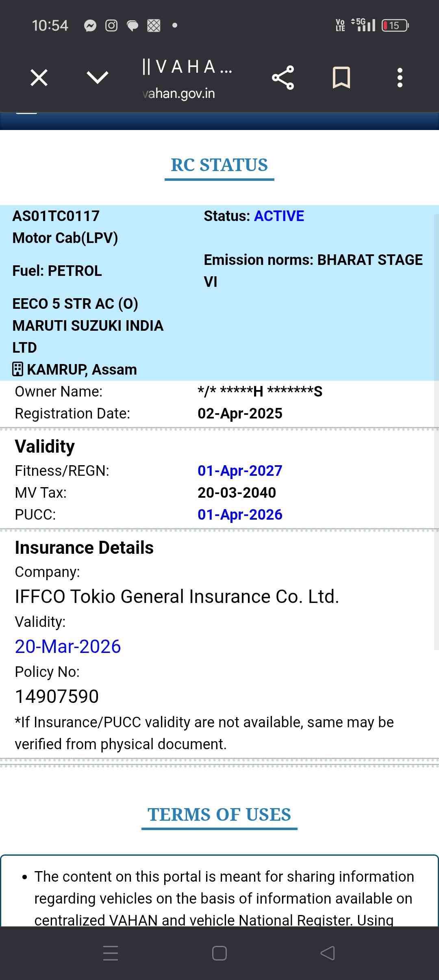This screenshot has width=439, height=980.
Task: Tap the Messenger notification icon
Action: 90,26
